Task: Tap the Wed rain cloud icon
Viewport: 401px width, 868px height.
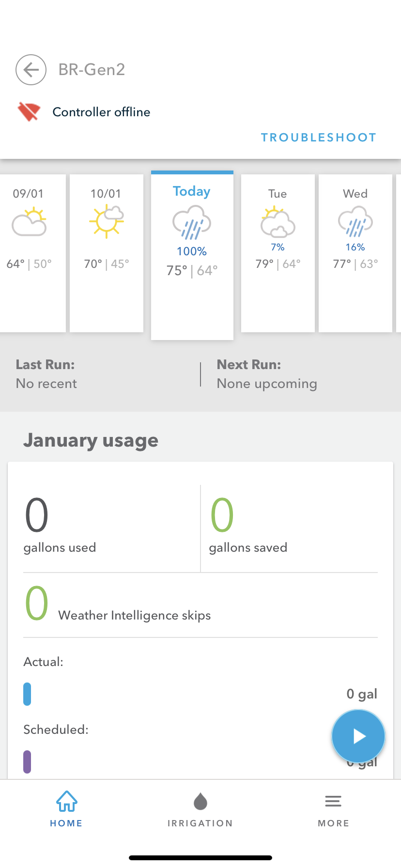Action: pyautogui.click(x=355, y=221)
